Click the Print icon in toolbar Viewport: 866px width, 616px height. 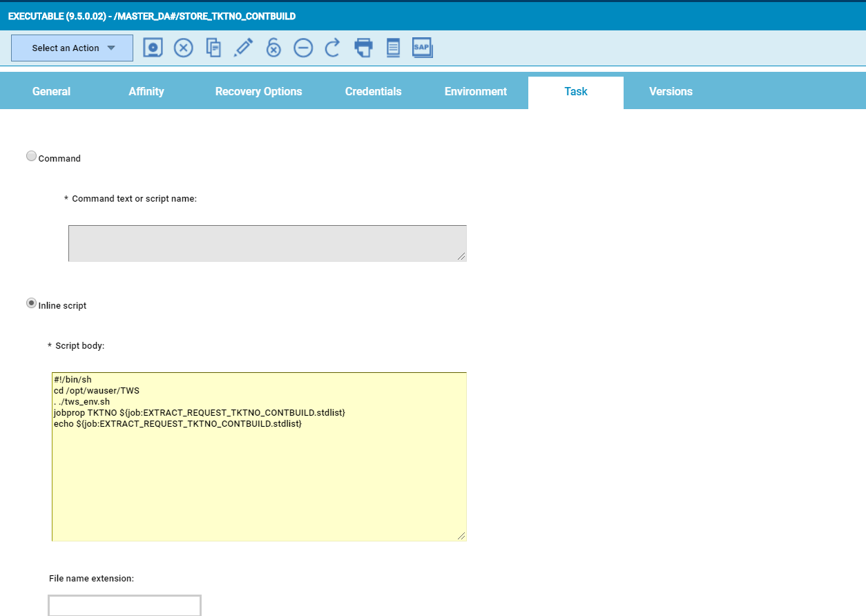363,48
